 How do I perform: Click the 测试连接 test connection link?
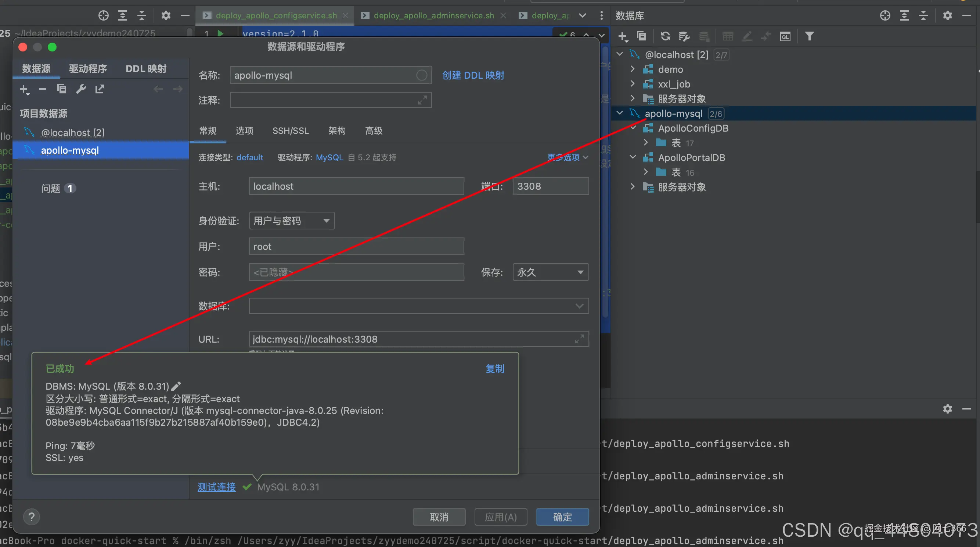click(216, 487)
